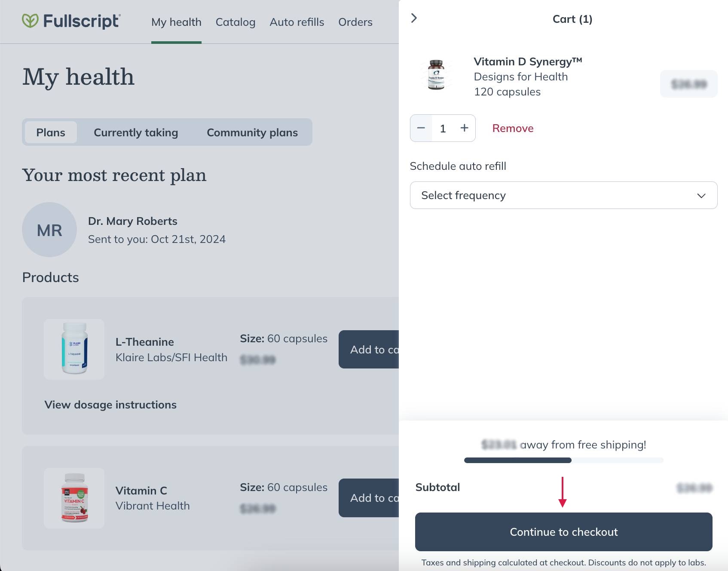Go to the Catalog tab
The width and height of the screenshot is (728, 571).
pyautogui.click(x=236, y=22)
